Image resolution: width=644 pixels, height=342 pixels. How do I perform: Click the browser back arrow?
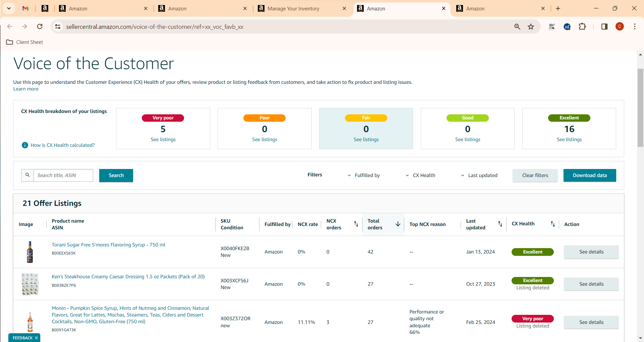(x=10, y=26)
